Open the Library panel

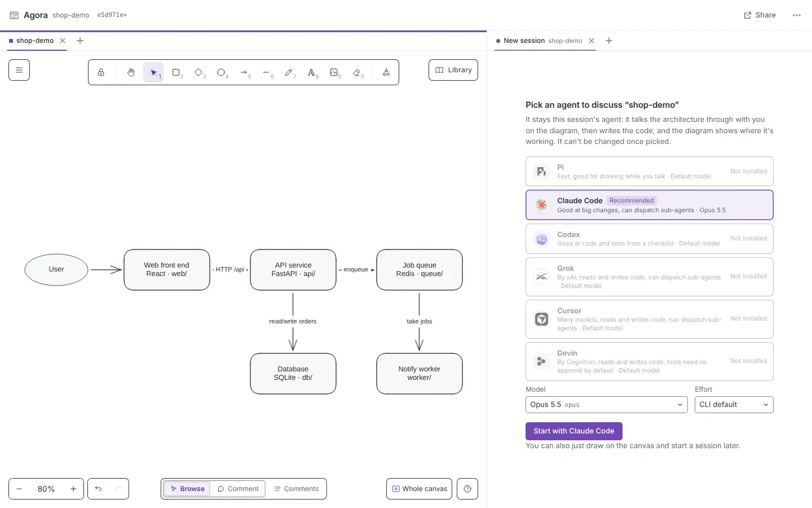coord(453,70)
